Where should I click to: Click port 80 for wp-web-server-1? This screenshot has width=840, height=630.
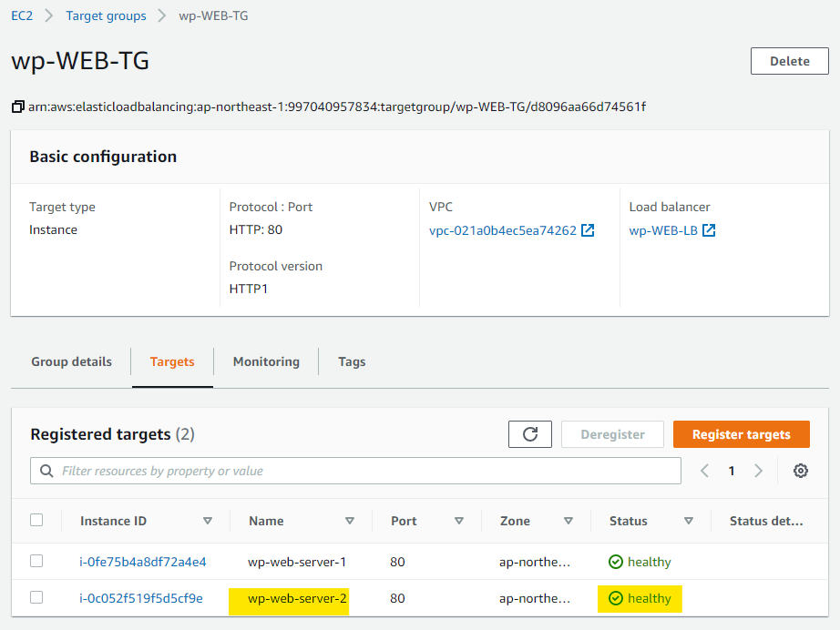(x=397, y=562)
